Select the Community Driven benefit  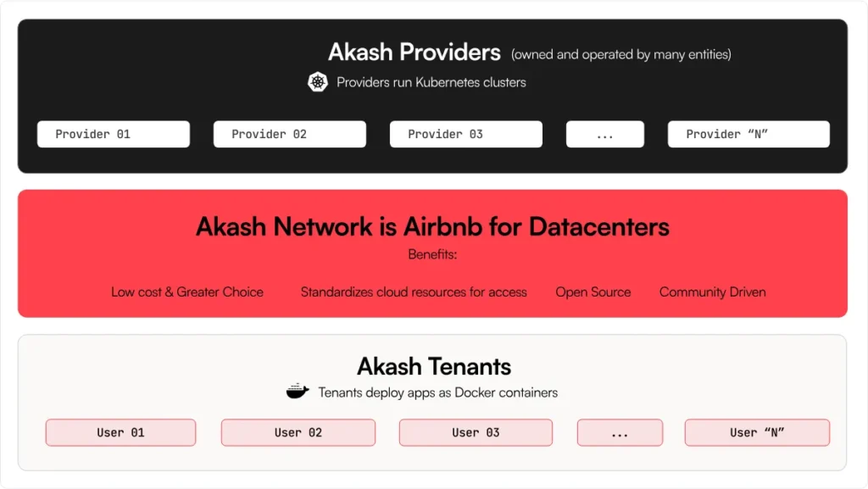pos(713,292)
